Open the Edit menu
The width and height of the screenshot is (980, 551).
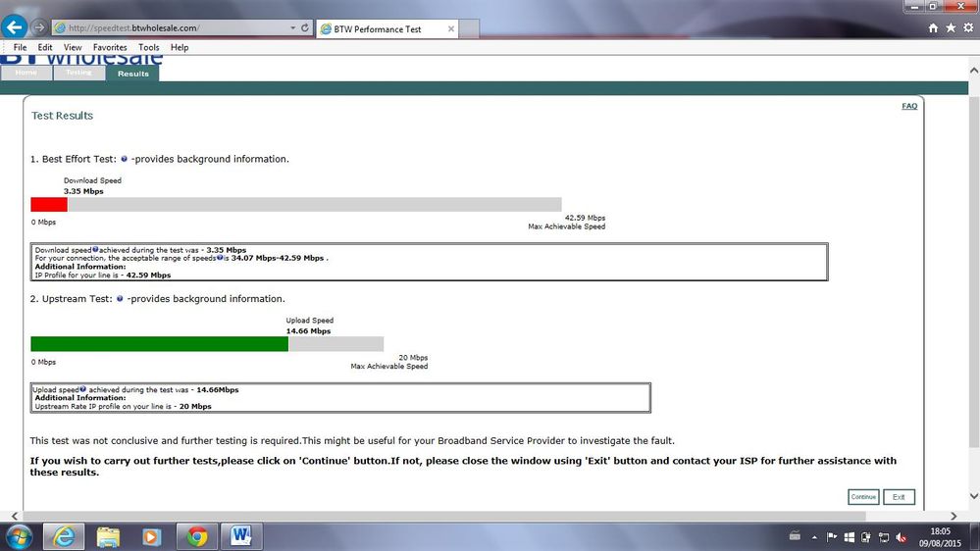click(x=45, y=47)
